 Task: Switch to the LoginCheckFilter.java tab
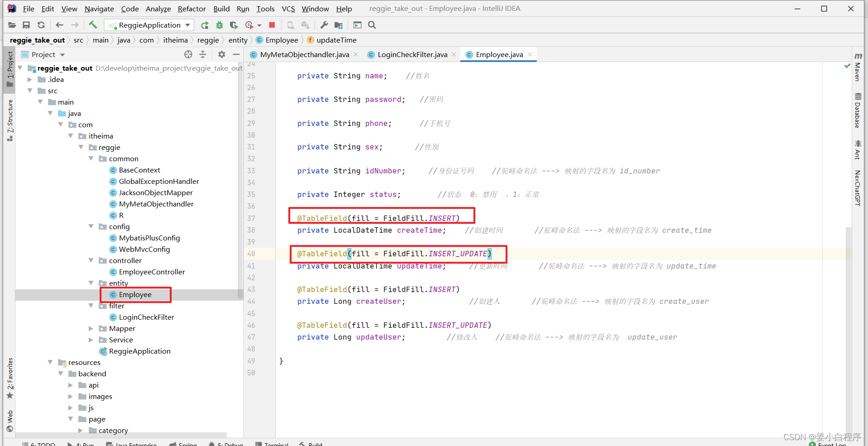[411, 54]
